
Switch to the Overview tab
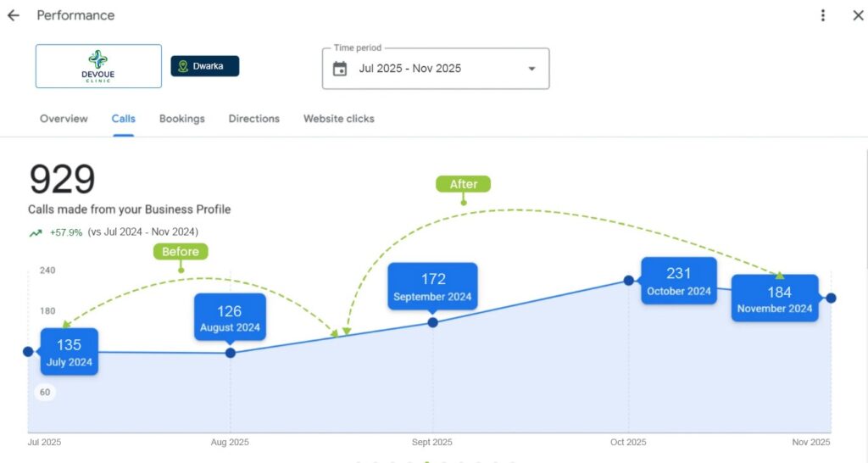point(64,119)
